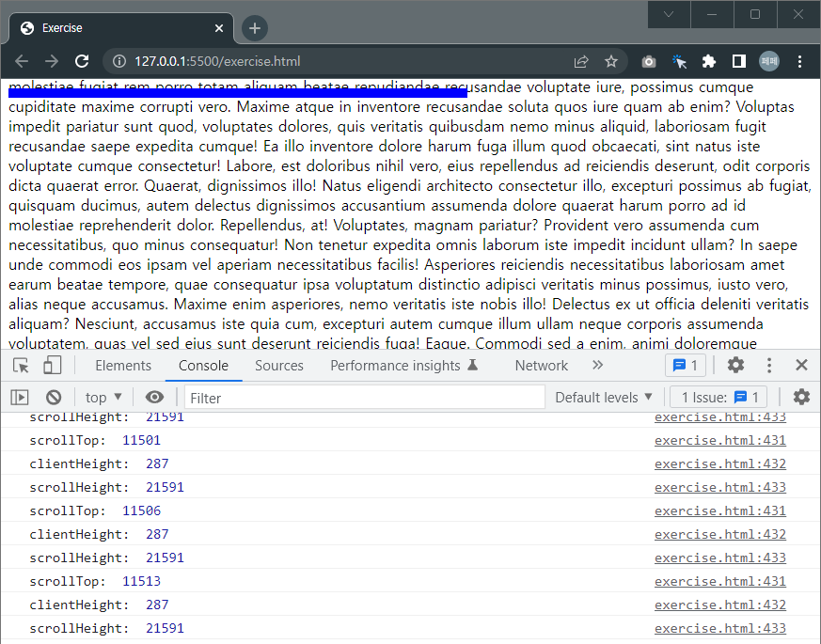The height and width of the screenshot is (644, 821).
Task: Open the 1 Issue button
Action: [718, 398]
